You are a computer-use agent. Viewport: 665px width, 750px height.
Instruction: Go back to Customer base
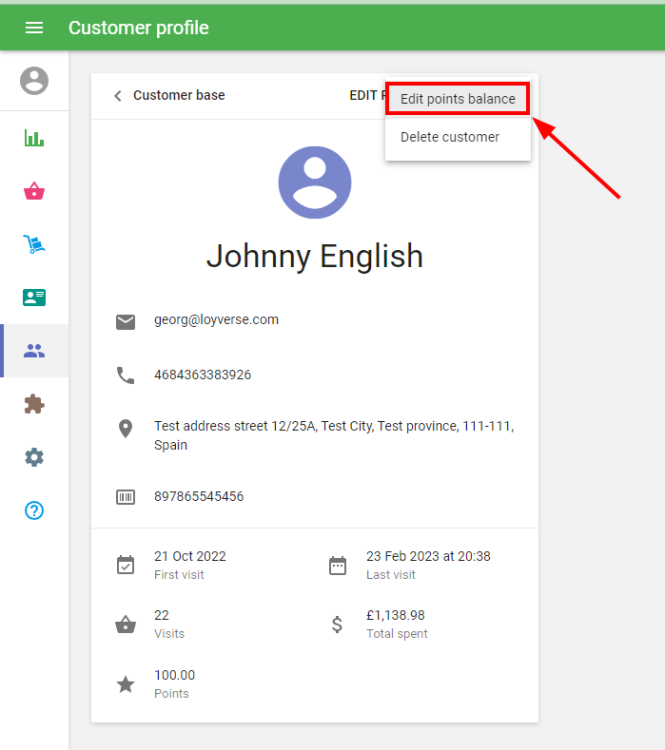pos(178,96)
